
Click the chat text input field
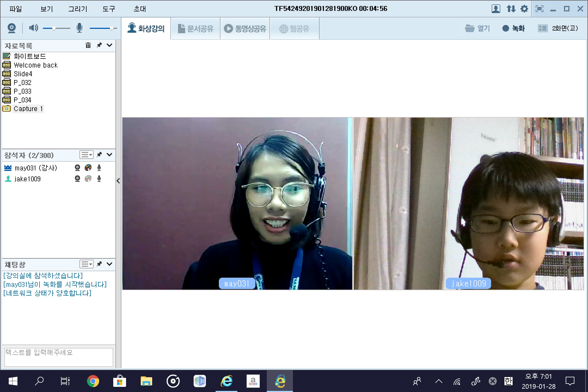[59, 357]
